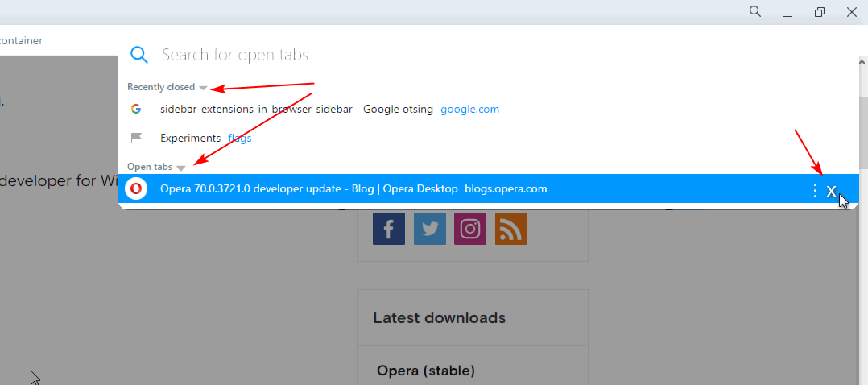Click the Opera logo icon in open tab row
The height and width of the screenshot is (385, 868).
click(135, 189)
